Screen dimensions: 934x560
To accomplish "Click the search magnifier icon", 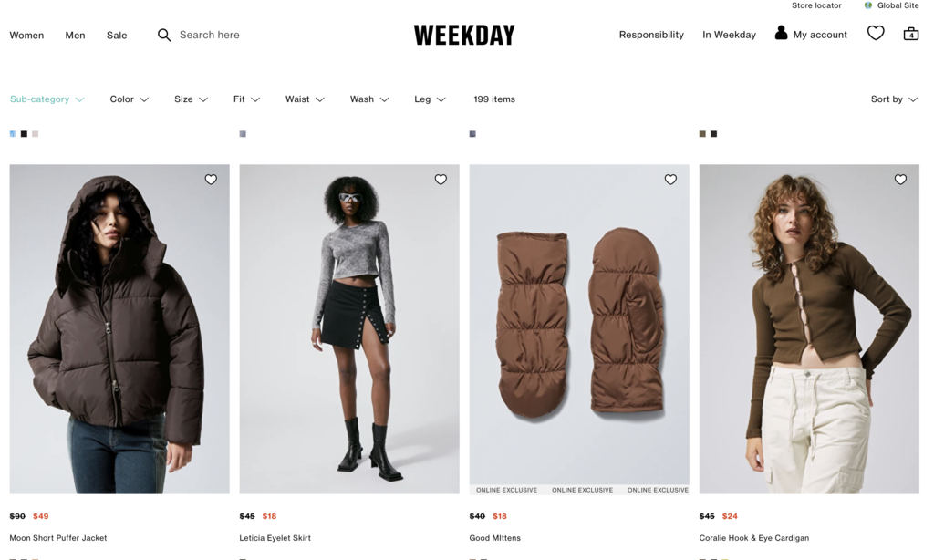I will coord(164,36).
